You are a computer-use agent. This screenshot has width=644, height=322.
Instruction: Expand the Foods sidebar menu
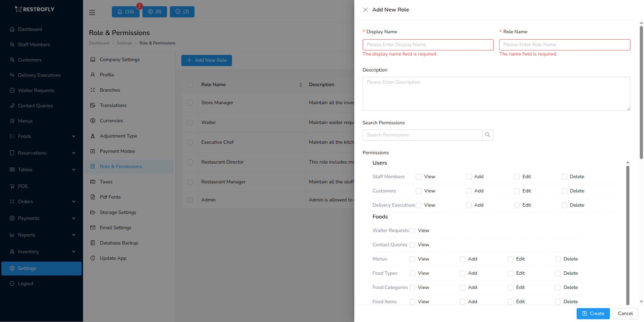click(x=73, y=137)
